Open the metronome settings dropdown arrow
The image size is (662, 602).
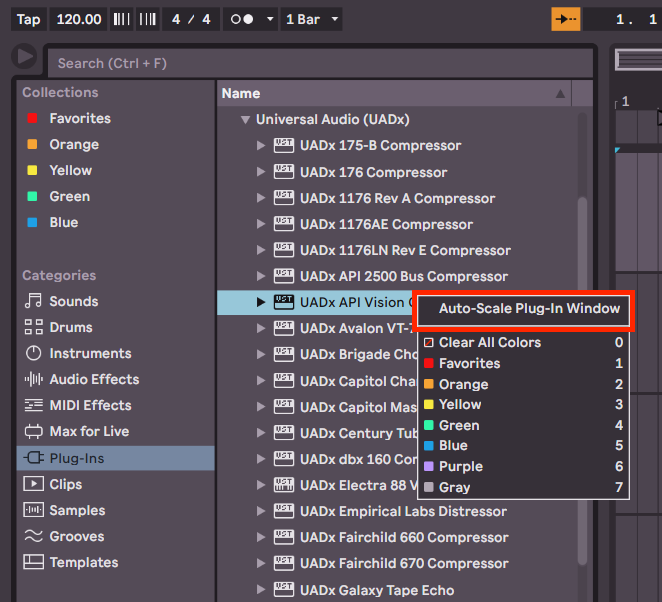pos(270,19)
